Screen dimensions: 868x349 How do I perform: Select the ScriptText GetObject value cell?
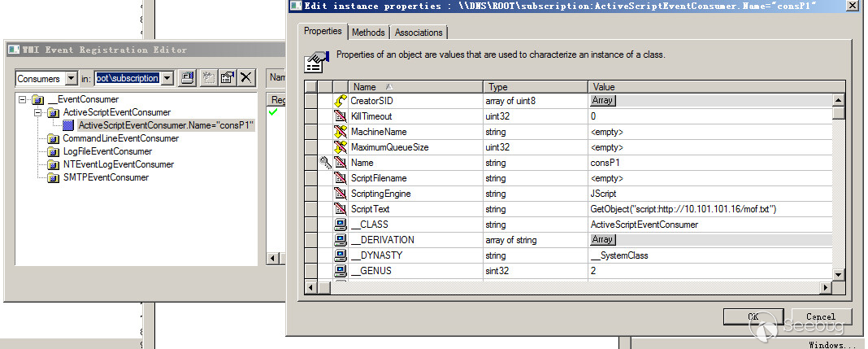[710, 209]
